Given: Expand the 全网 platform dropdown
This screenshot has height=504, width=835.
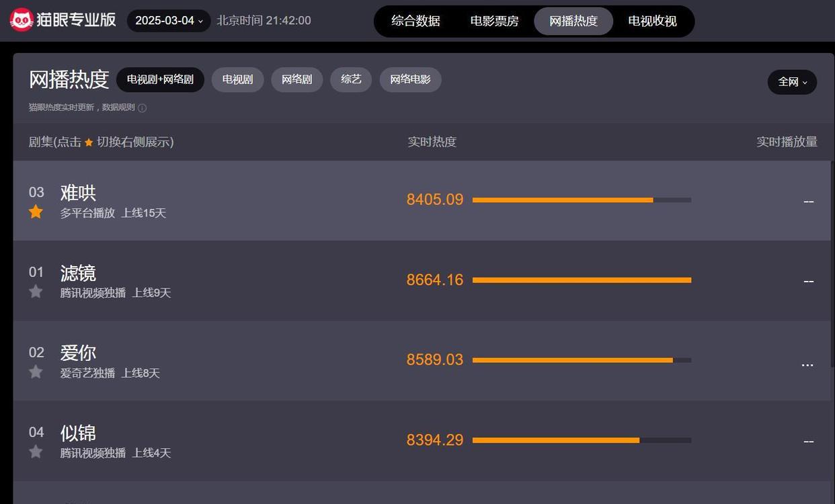Looking at the screenshot, I should (x=792, y=82).
